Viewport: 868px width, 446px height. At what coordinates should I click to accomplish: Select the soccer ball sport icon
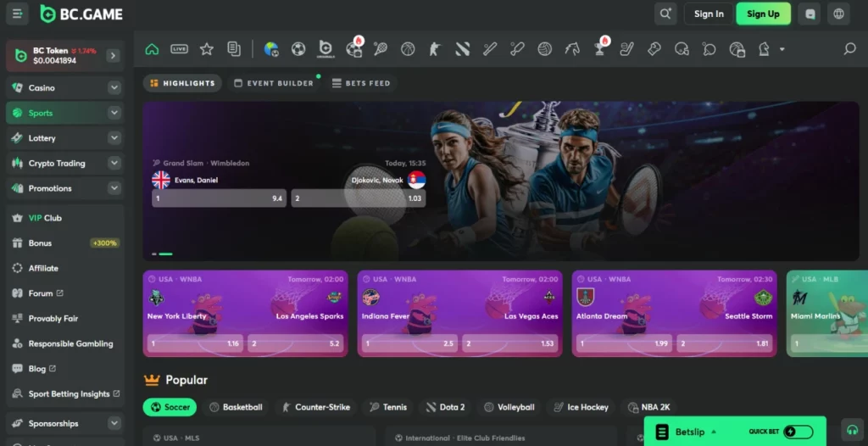tap(298, 49)
